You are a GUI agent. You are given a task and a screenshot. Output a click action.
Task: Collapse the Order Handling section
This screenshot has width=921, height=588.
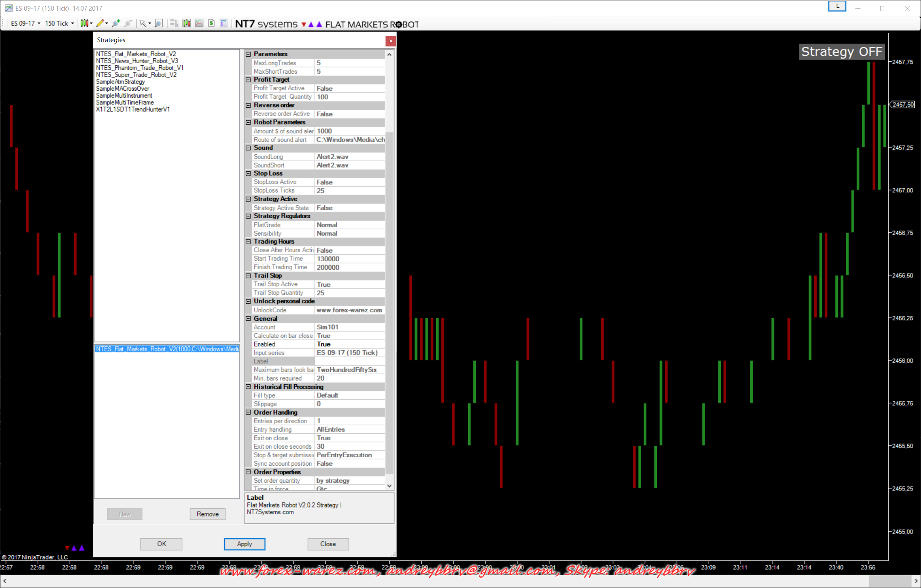tap(248, 412)
